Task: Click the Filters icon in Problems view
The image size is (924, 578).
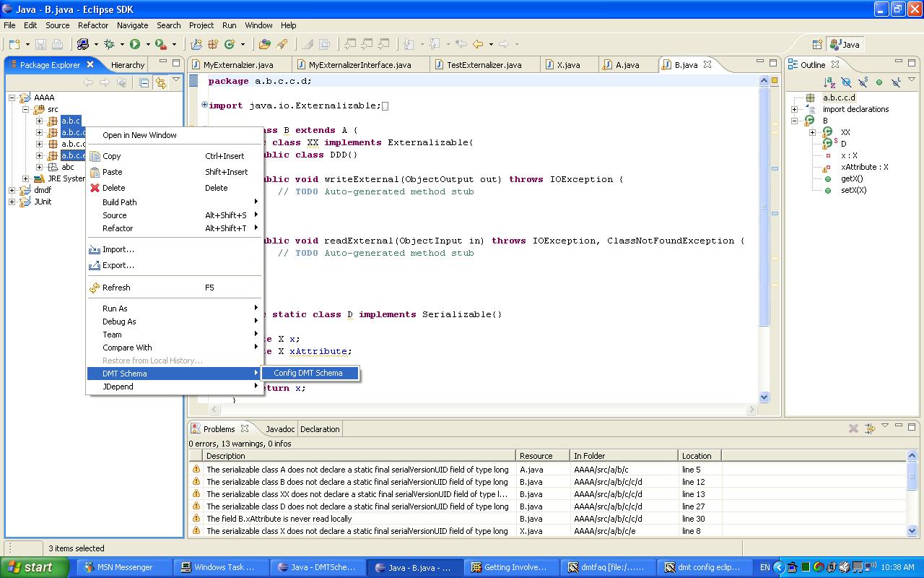Action: [x=870, y=428]
